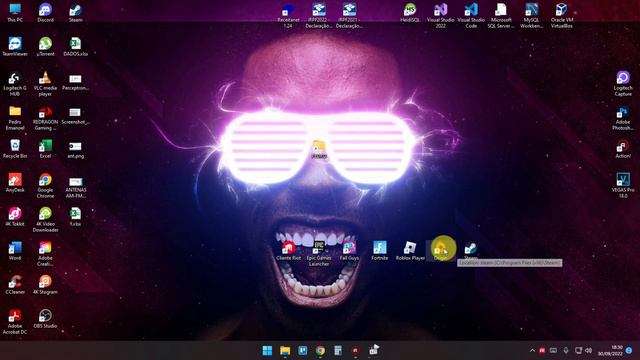The height and width of the screenshot is (360, 640).
Task: Launch uTorrent shortcut
Action: [x=45, y=46]
